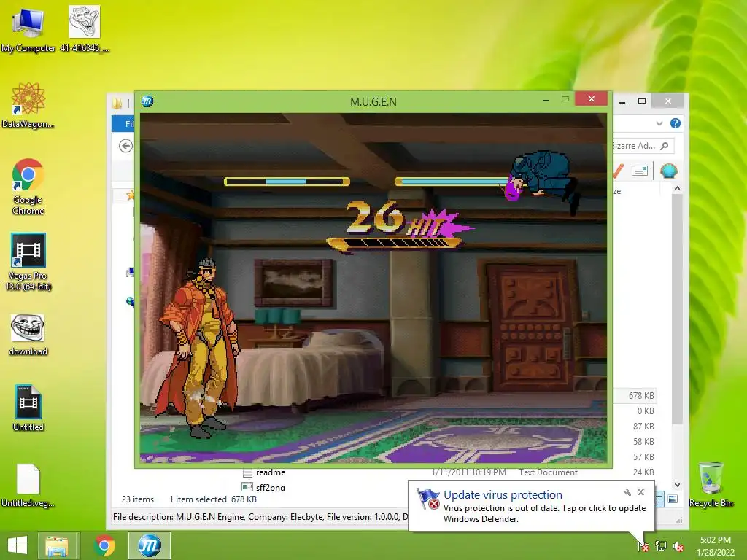Viewport: 747px width, 560px height.
Task: Click the Explorer ribbon properties card icon
Action: 639,171
